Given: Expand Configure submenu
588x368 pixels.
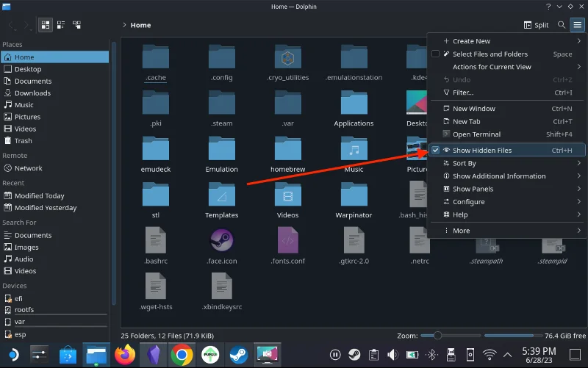Looking at the screenshot, I should coord(506,201).
